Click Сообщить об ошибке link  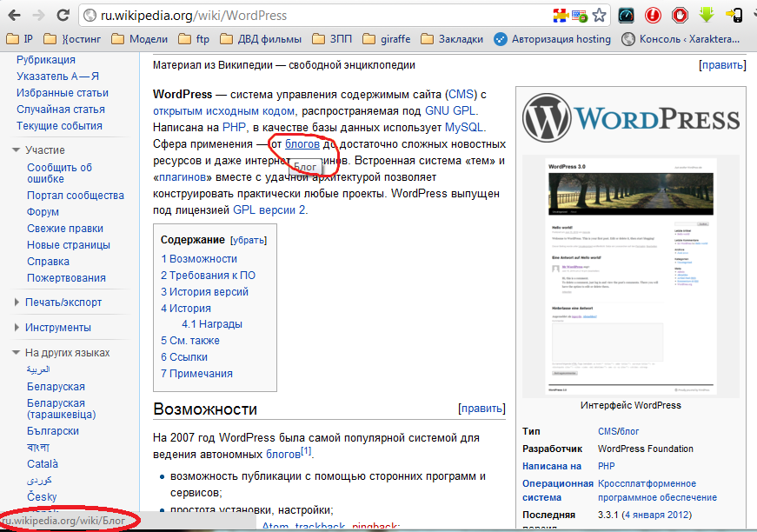(x=59, y=173)
